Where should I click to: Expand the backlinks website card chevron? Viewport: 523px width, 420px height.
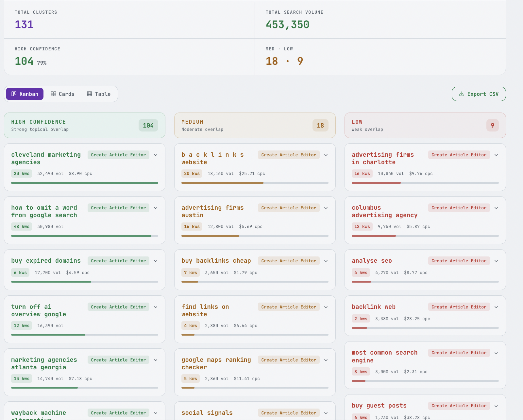click(326, 155)
